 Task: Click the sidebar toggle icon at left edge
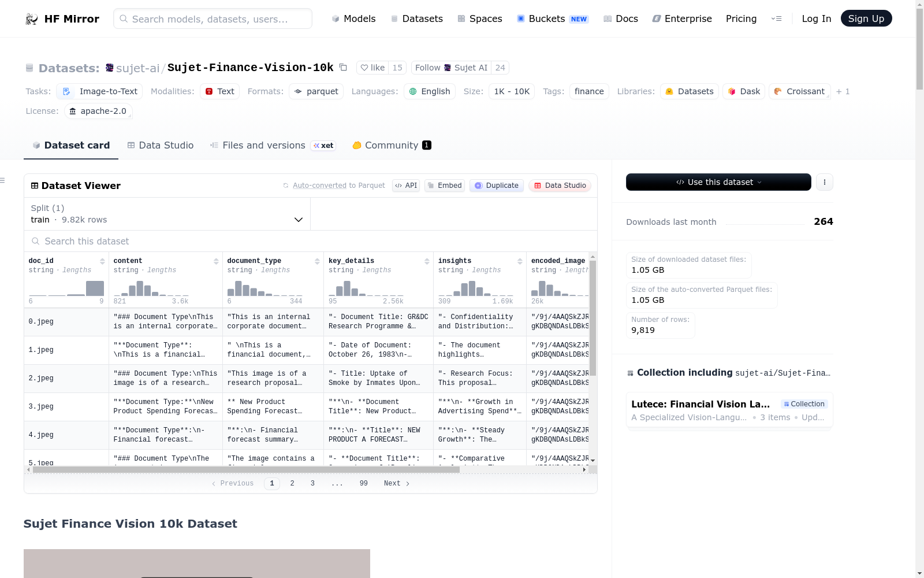pyautogui.click(x=3, y=181)
